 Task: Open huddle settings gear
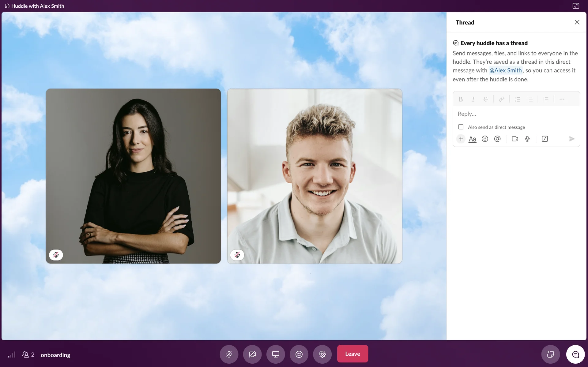pyautogui.click(x=322, y=354)
